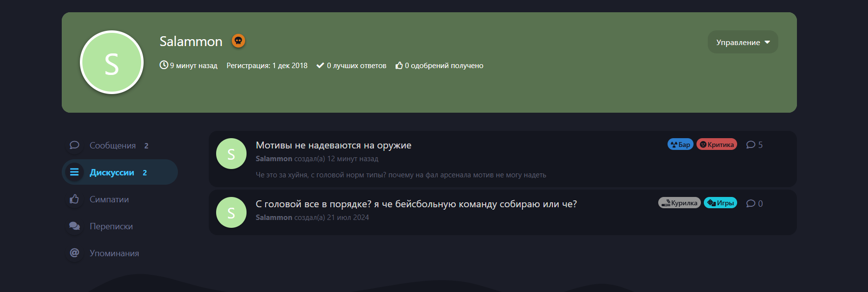Click the speech bubble icon beside Сообщения

(74, 145)
